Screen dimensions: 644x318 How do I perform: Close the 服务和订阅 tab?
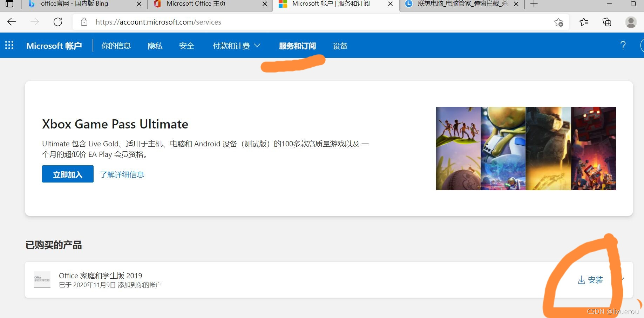pyautogui.click(x=390, y=4)
